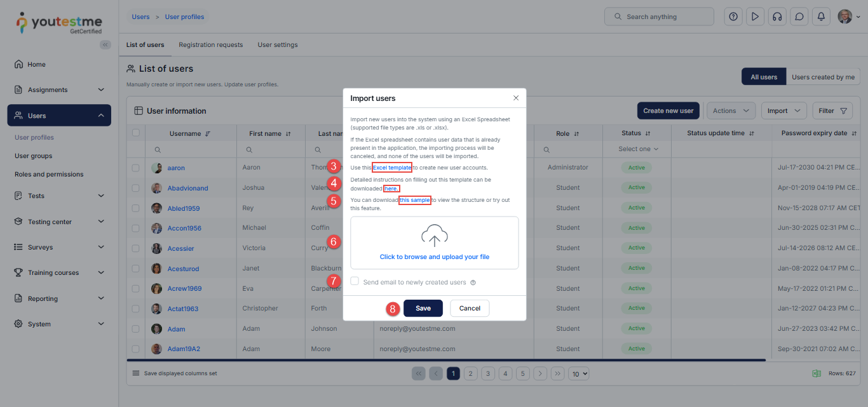Click Create new user button
The width and height of the screenshot is (868, 407).
point(668,110)
